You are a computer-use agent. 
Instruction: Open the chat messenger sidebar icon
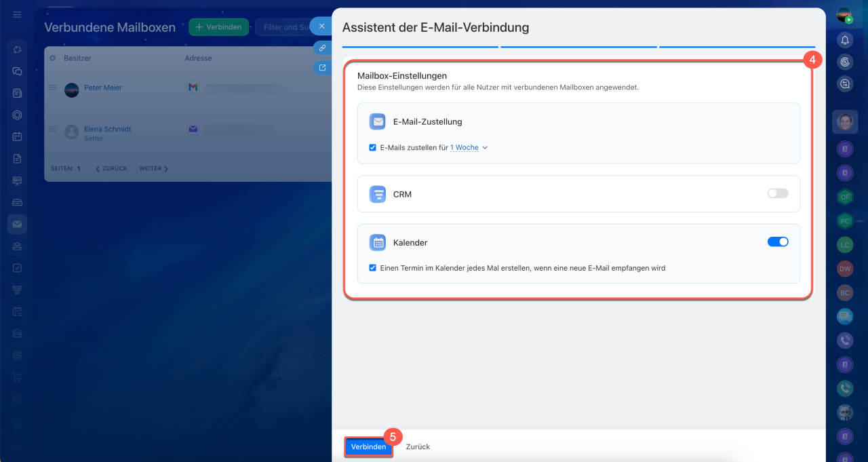[18, 71]
